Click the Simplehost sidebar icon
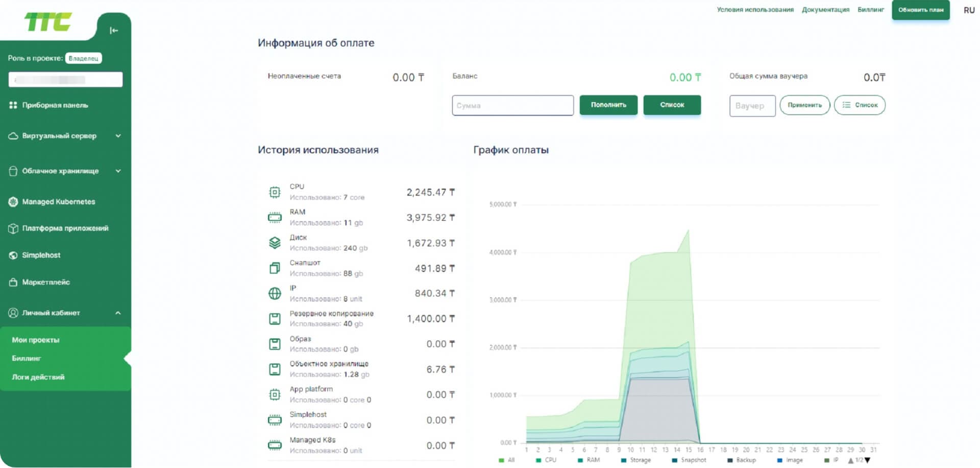 [13, 255]
